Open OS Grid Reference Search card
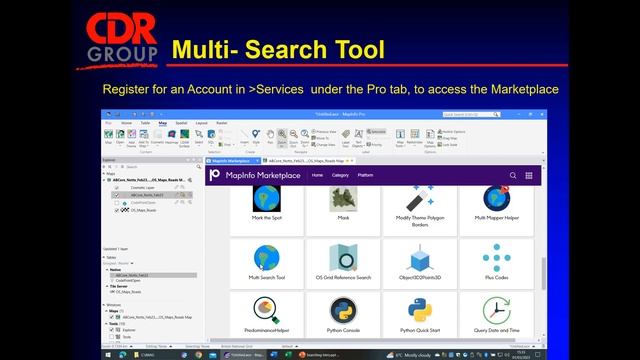640x360 pixels. click(343, 264)
